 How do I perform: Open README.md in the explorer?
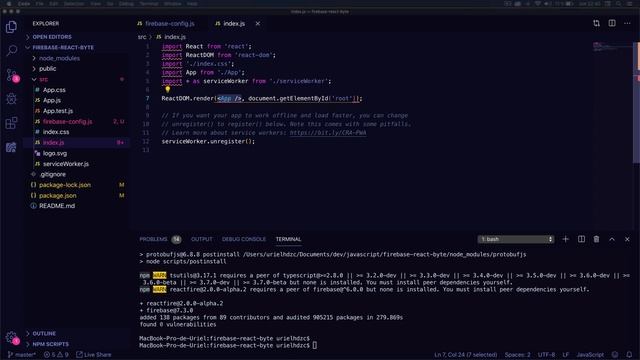click(x=57, y=206)
